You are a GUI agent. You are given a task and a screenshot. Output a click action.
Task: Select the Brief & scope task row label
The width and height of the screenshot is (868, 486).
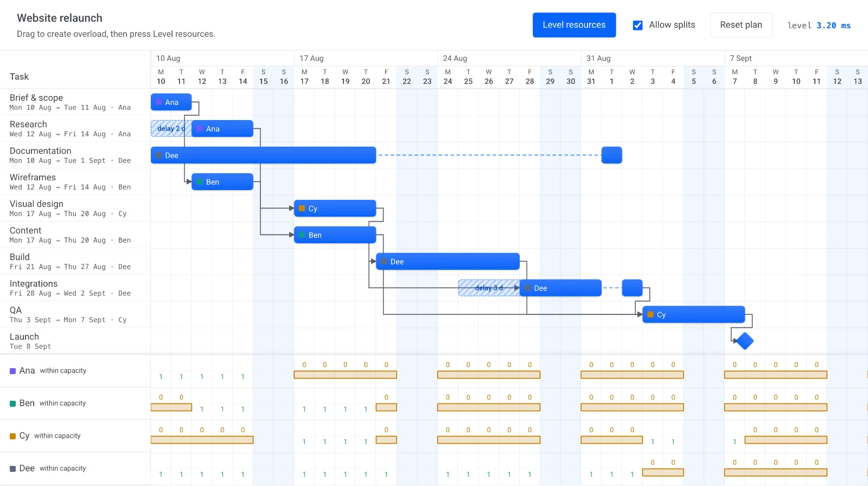pyautogui.click(x=75, y=102)
